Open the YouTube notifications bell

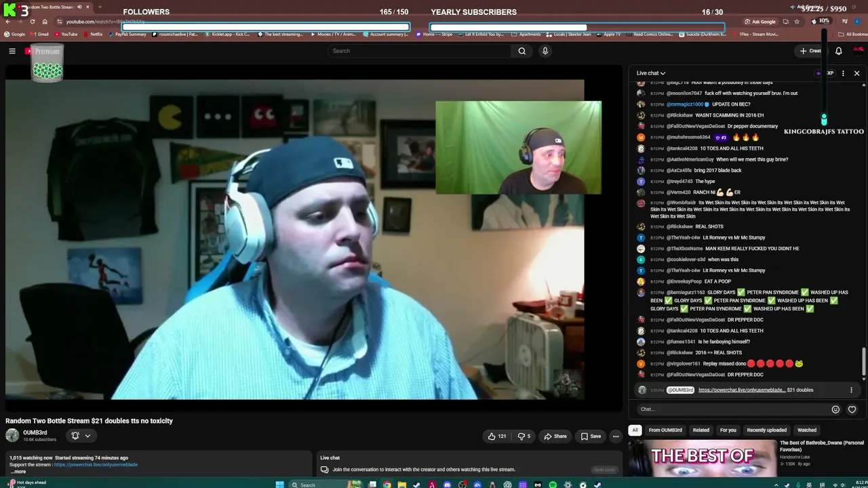pos(839,51)
